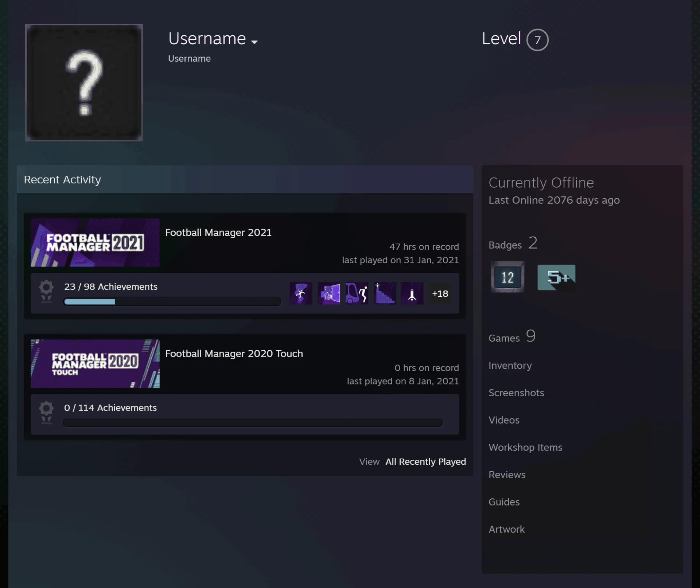
Task: Click the Football Manager 2020 Touch progress bar
Action: (253, 423)
